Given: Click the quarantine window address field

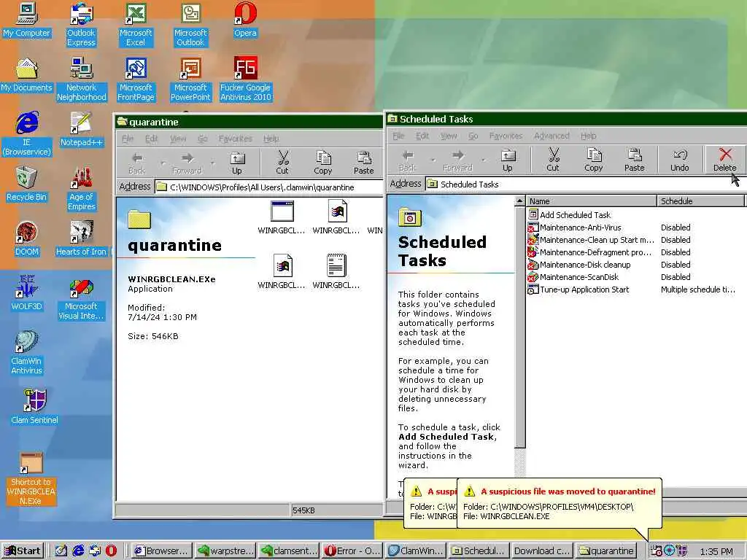Looking at the screenshot, I should pos(269,187).
